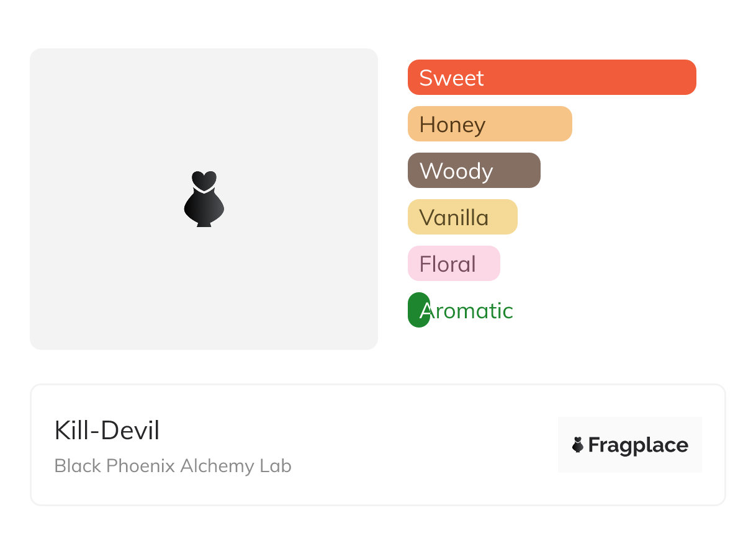The width and height of the screenshot is (756, 536).
Task: Click the Fragplace wordmark text
Action: click(638, 445)
